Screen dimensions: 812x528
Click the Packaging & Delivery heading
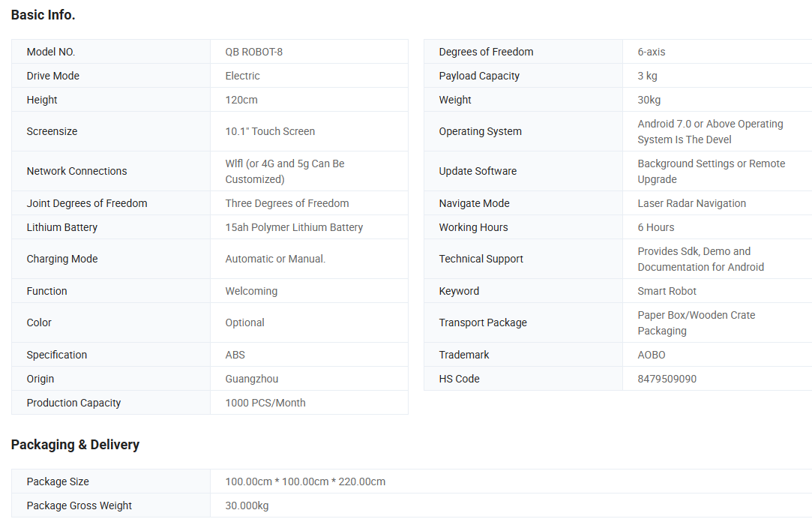[75, 445]
